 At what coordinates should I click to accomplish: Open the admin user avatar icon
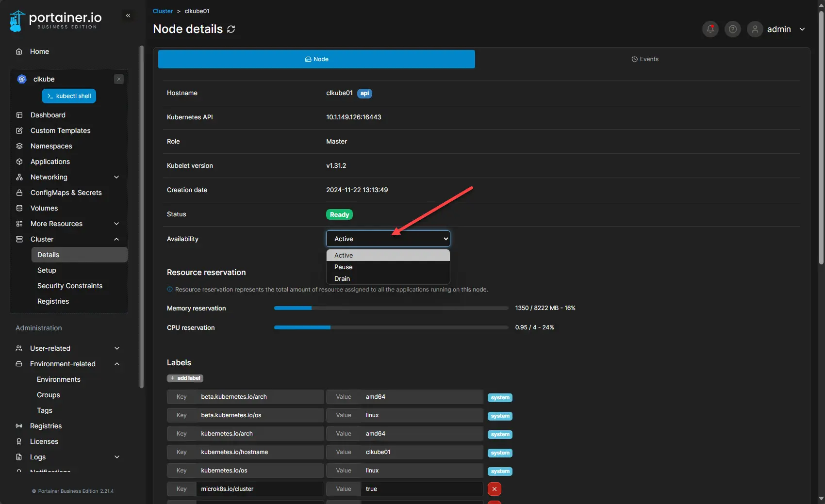(755, 29)
